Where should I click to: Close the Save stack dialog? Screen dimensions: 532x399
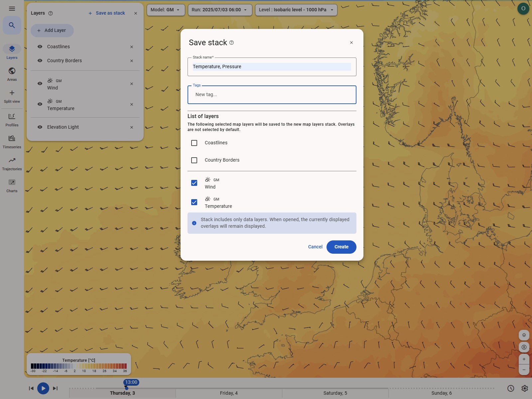point(351,43)
